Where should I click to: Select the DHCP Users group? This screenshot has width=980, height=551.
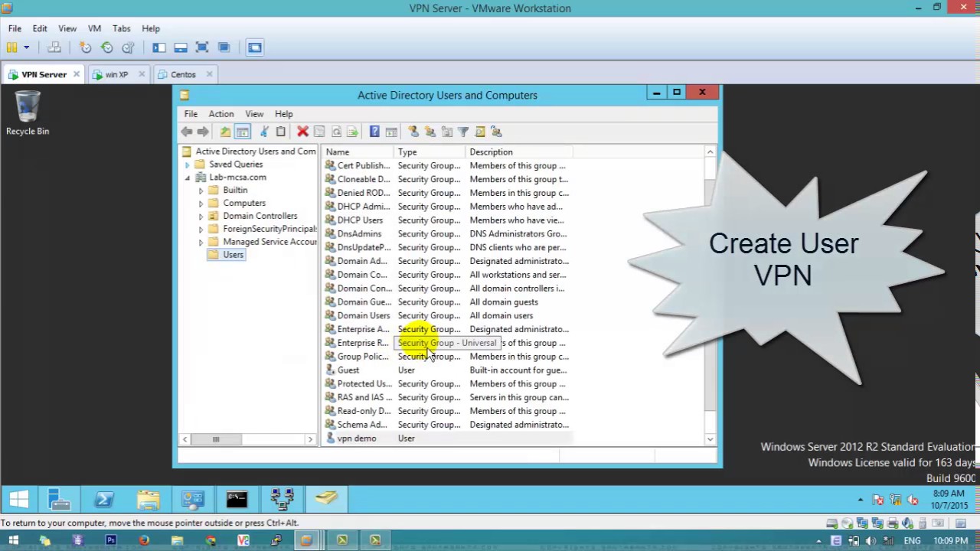[360, 220]
